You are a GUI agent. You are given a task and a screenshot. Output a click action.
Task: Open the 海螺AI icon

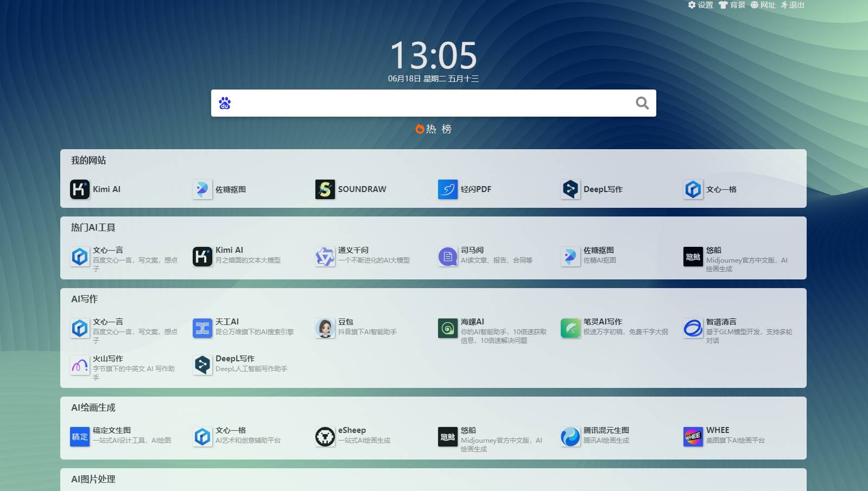click(448, 328)
